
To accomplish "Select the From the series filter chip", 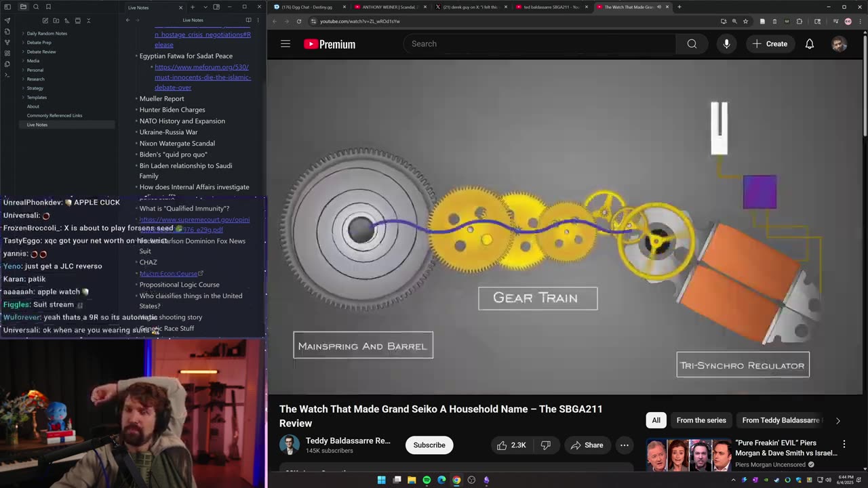I will (701, 420).
